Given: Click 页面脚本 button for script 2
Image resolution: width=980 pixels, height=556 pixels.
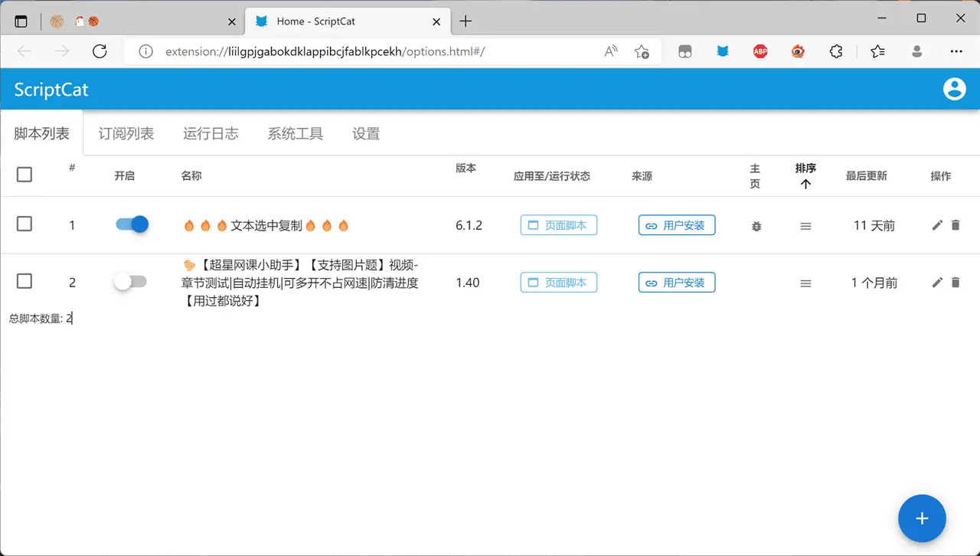Looking at the screenshot, I should tap(558, 283).
